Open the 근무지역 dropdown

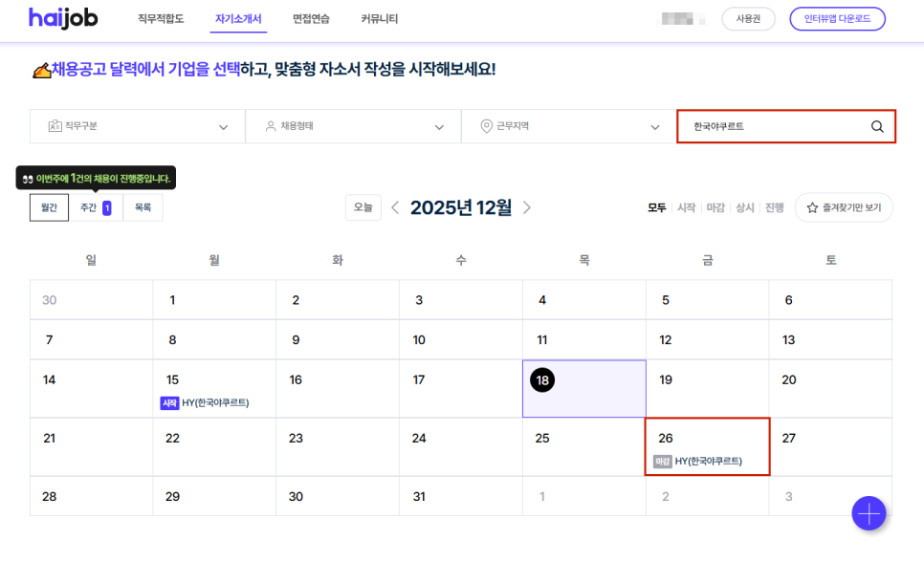pos(569,126)
